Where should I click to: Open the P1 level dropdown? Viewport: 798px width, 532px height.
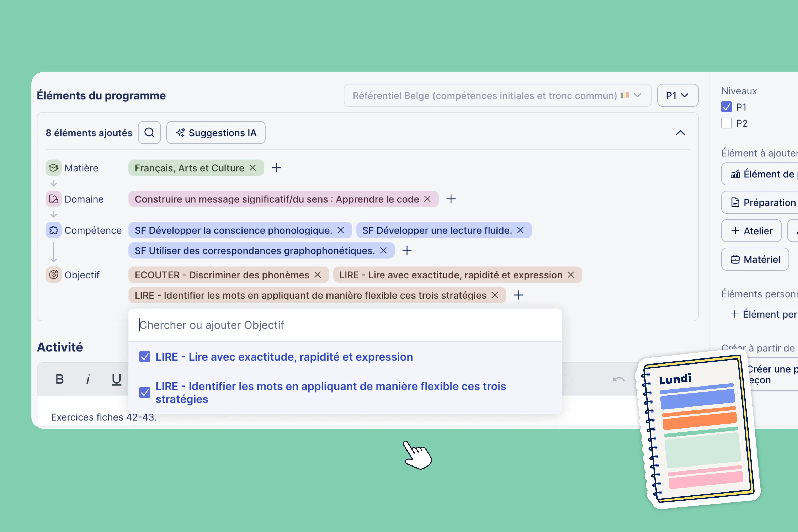pyautogui.click(x=677, y=95)
